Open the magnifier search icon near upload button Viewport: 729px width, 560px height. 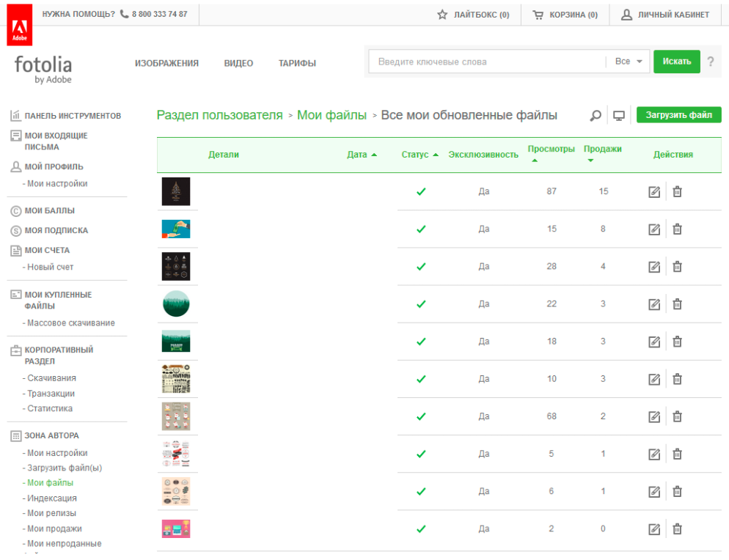point(596,116)
